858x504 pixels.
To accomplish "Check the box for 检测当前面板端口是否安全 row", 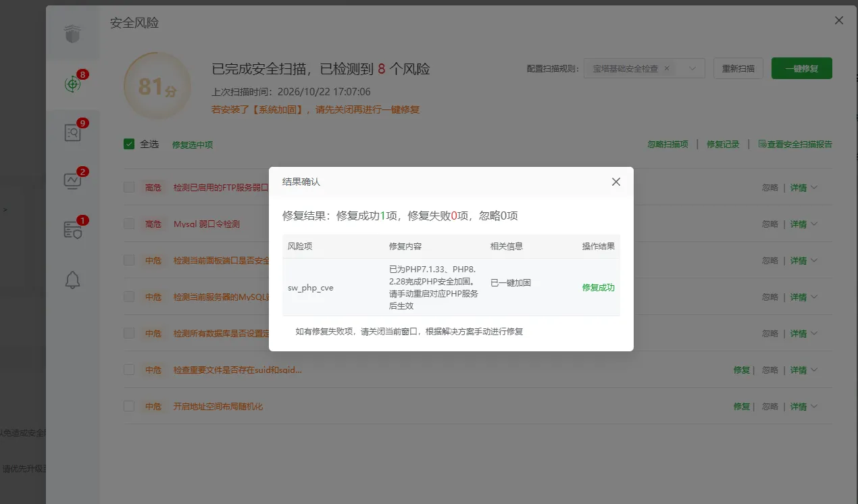I will [129, 260].
